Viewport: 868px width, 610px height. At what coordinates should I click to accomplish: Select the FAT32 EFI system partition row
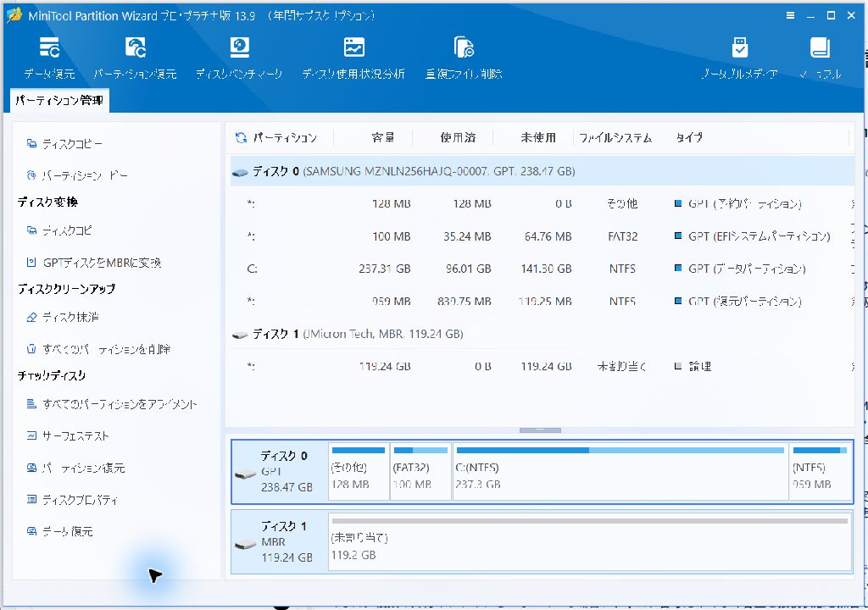pos(542,236)
